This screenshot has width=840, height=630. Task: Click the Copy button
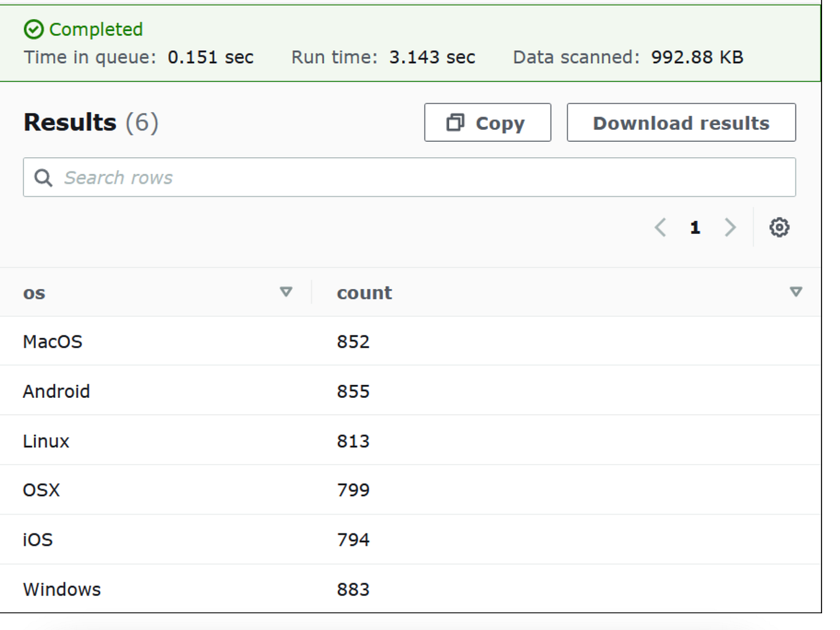click(487, 123)
